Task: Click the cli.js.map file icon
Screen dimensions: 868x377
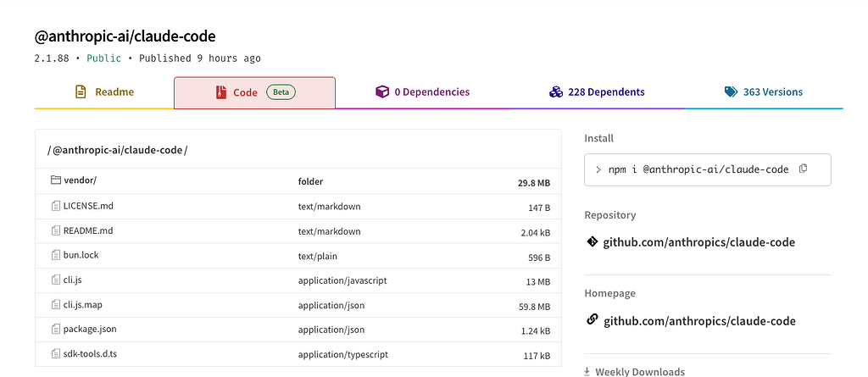Action: 55,304
